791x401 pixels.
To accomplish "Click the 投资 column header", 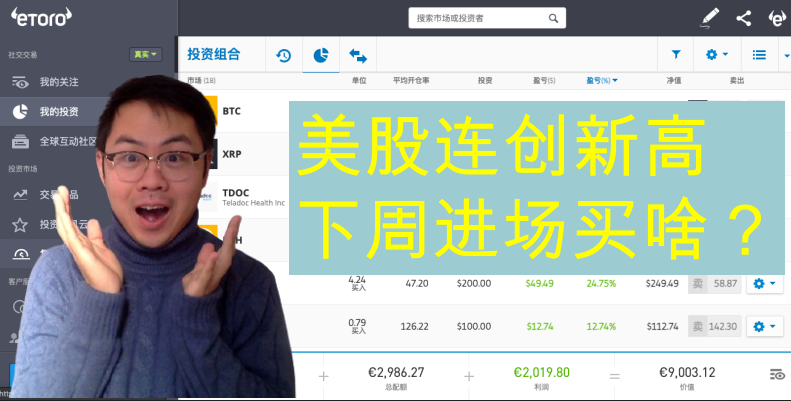I will click(485, 81).
